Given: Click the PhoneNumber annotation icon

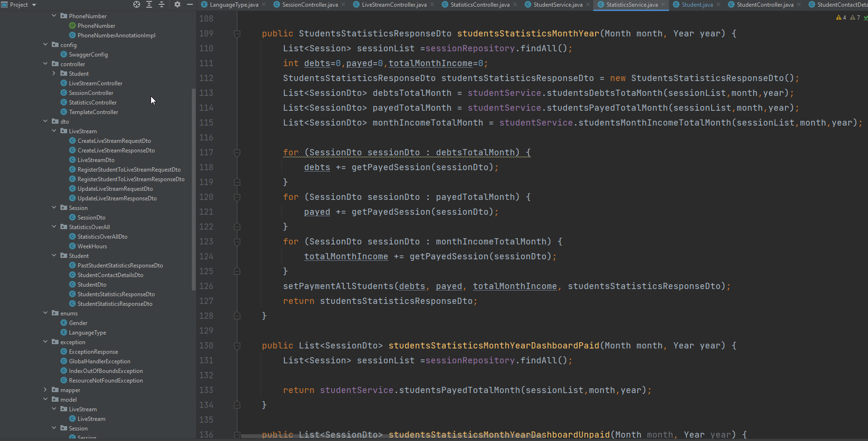Looking at the screenshot, I should [x=72, y=25].
